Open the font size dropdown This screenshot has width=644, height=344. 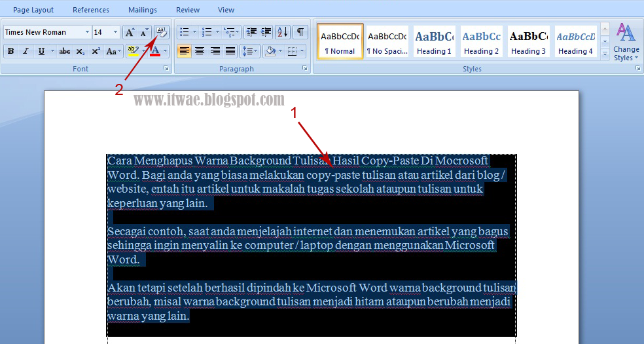[115, 32]
